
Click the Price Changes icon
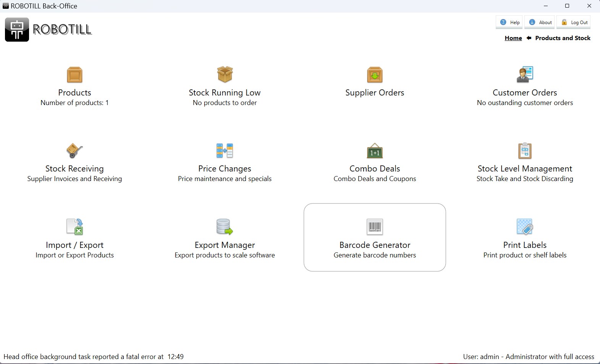(225, 151)
